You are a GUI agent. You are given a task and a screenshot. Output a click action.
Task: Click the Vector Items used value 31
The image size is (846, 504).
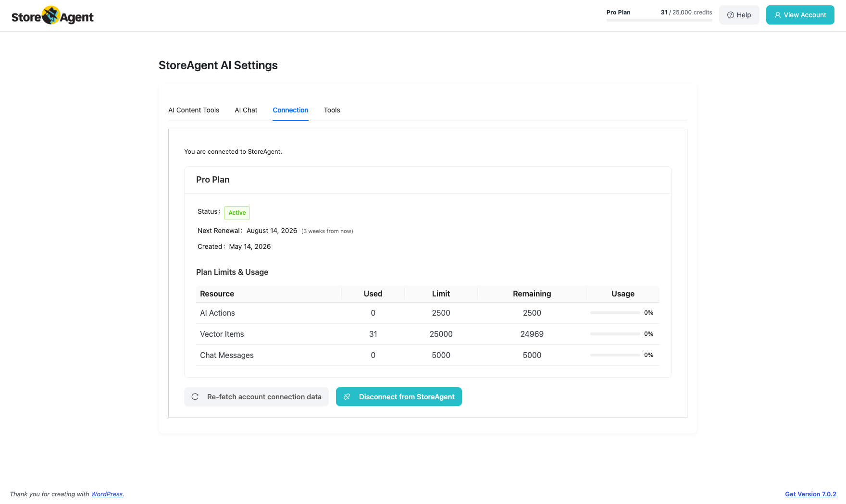(373, 334)
